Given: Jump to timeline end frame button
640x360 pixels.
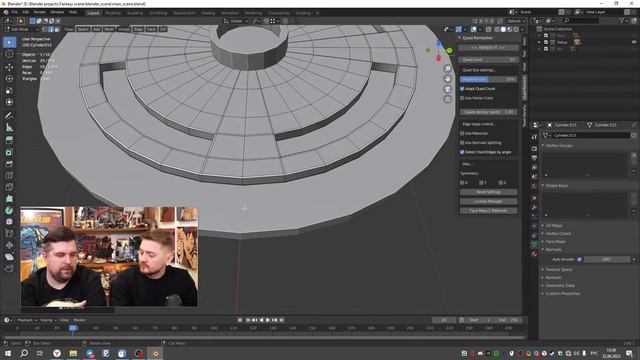Looking at the screenshot, I should (x=281, y=320).
